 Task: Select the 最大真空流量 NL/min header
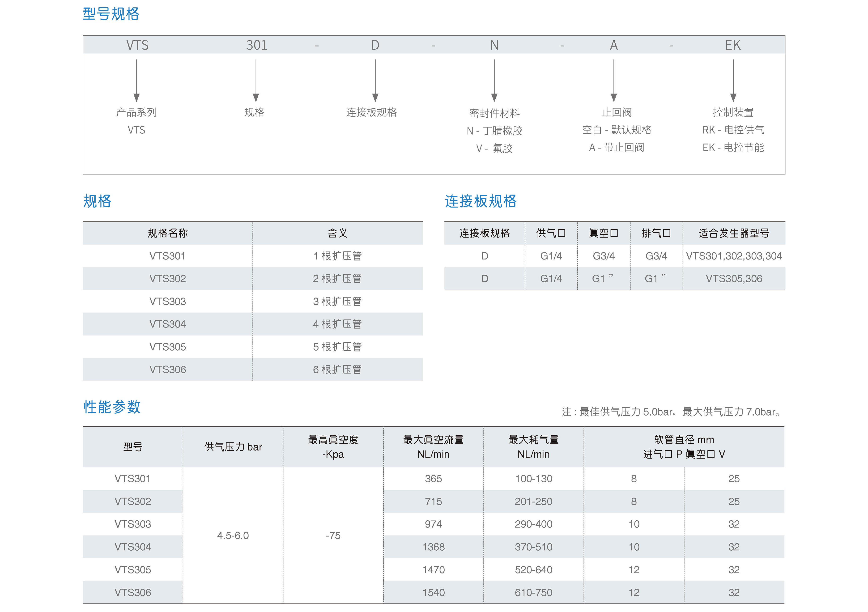(433, 447)
